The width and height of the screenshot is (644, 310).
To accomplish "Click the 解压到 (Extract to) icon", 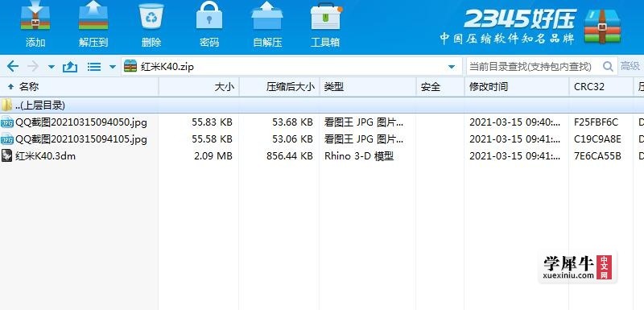I will [x=93, y=15].
